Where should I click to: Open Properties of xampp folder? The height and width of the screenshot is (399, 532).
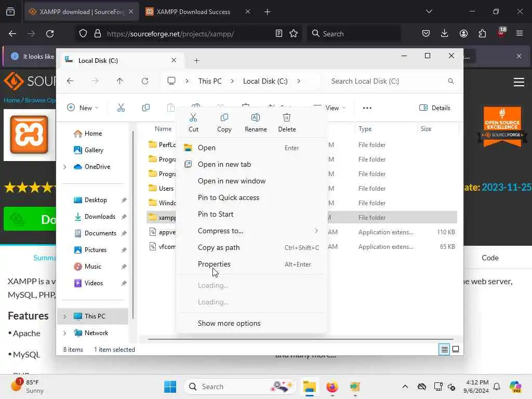click(x=251, y=264)
